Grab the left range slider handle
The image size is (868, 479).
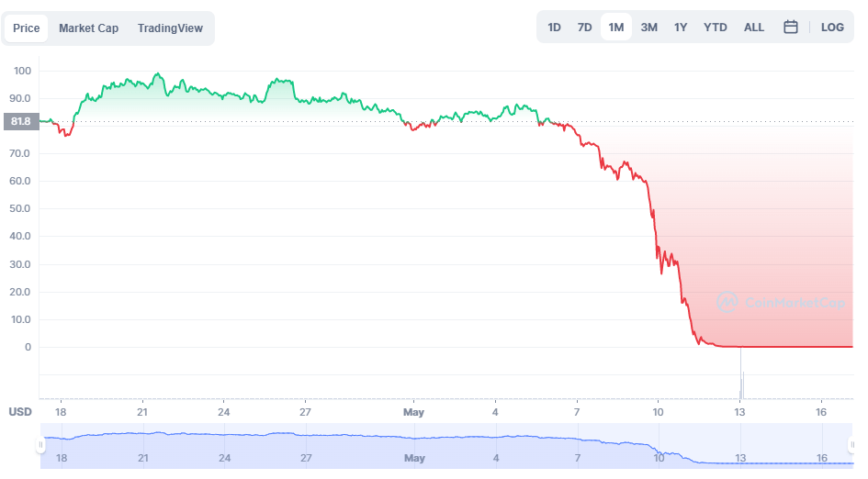(40, 445)
